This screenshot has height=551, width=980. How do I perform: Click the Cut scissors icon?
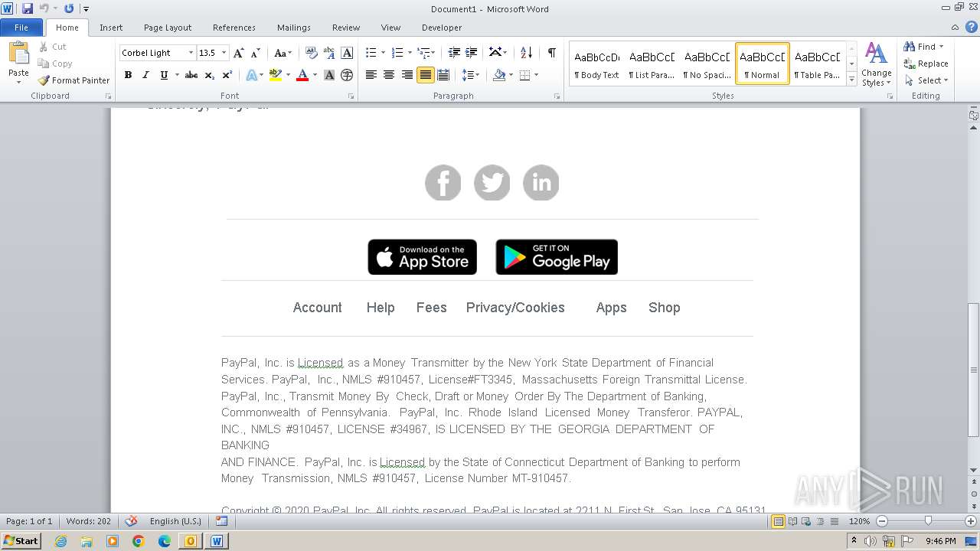click(44, 47)
